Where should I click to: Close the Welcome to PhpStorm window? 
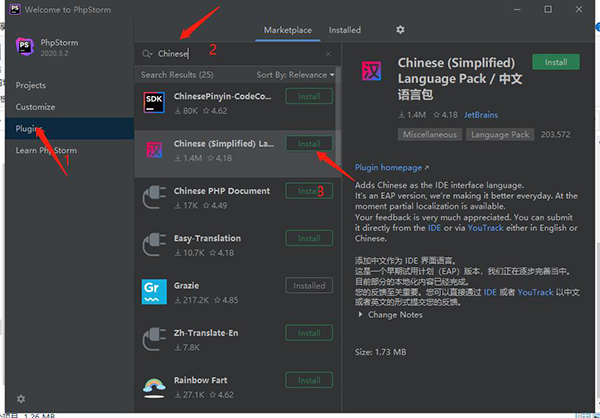(579, 9)
